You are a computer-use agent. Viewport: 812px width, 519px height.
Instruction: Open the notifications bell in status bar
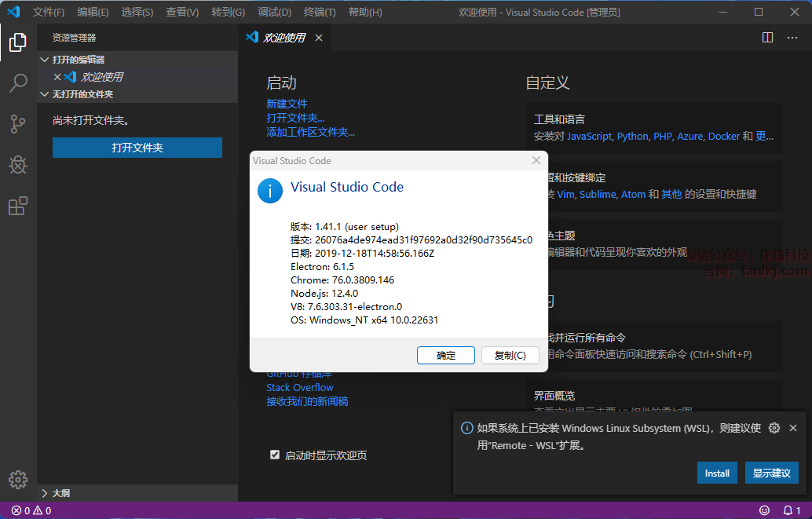[x=792, y=510]
